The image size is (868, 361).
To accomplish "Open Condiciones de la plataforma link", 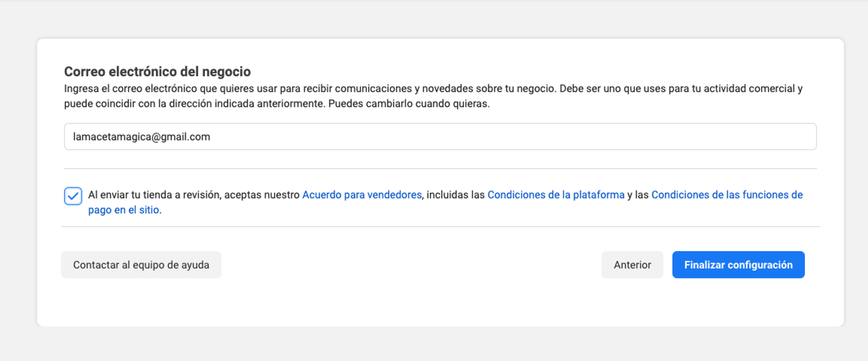I will click(x=556, y=195).
